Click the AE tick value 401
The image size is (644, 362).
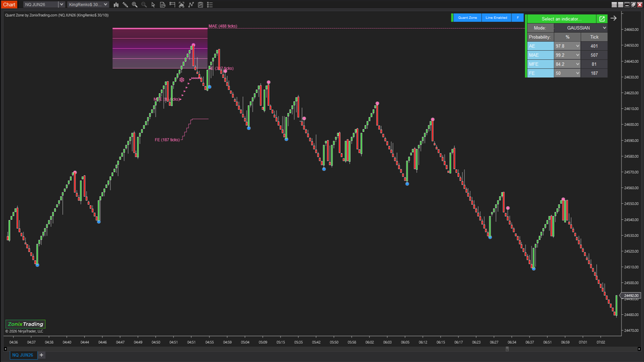(594, 46)
